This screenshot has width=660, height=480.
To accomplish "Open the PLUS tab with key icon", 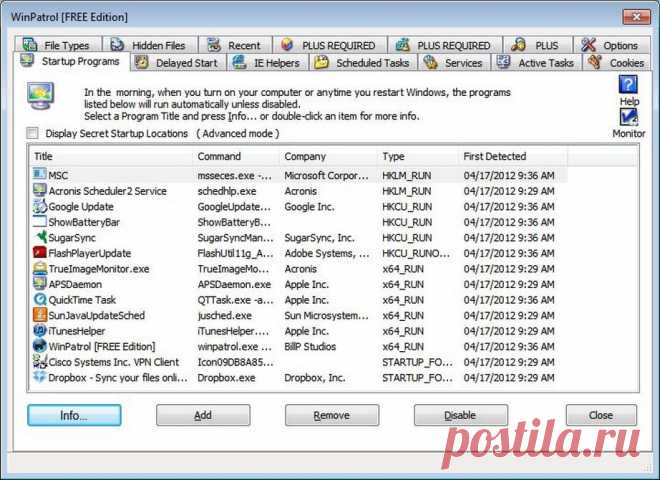I will point(538,45).
